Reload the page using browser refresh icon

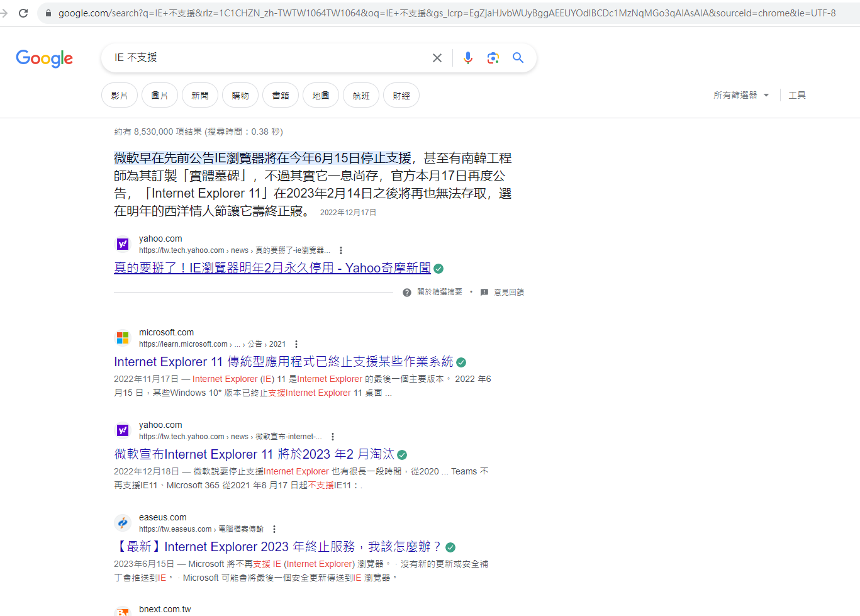pyautogui.click(x=23, y=13)
